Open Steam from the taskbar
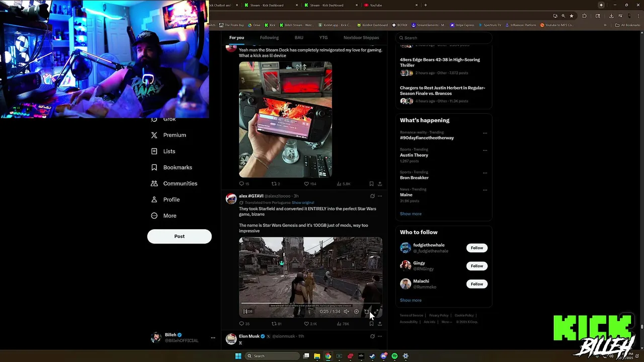 point(372,356)
